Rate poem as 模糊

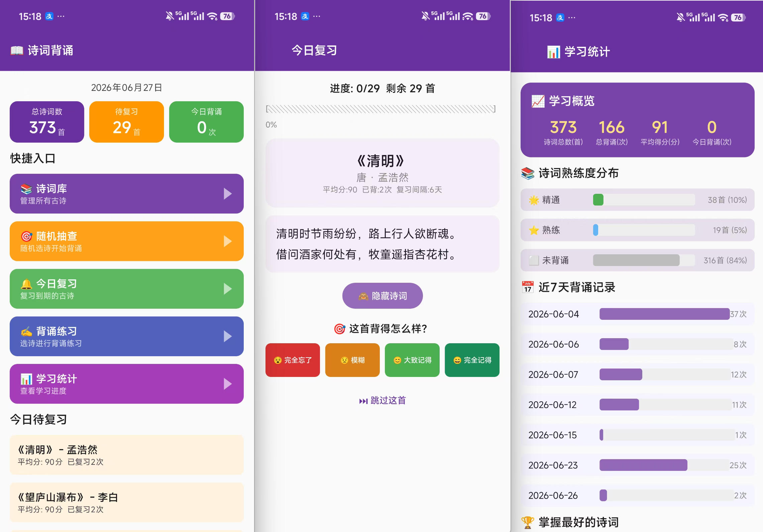click(352, 360)
